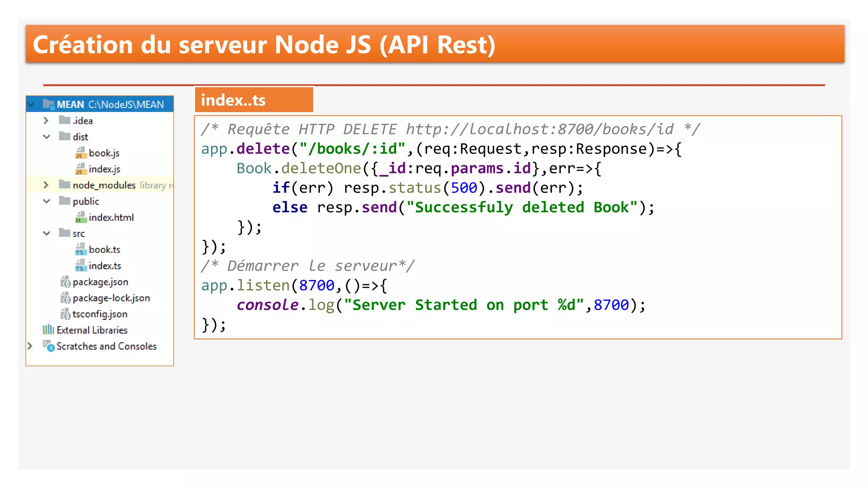
Task: Open index.ts under src
Action: (105, 266)
